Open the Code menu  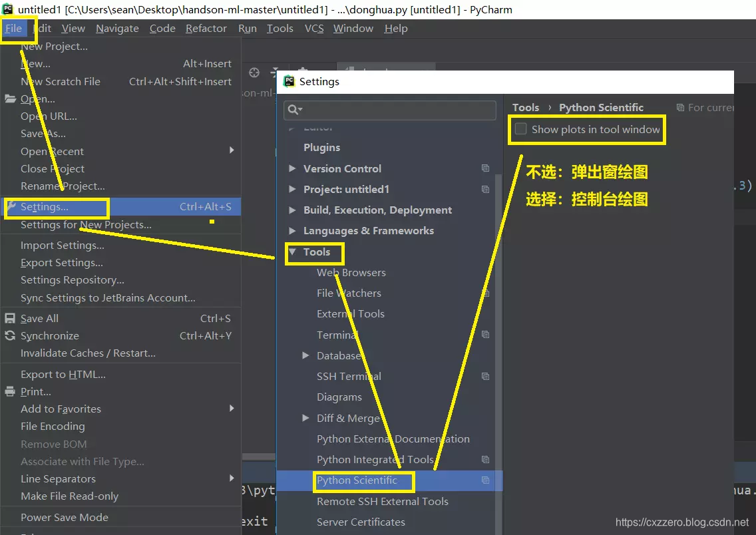coord(162,29)
